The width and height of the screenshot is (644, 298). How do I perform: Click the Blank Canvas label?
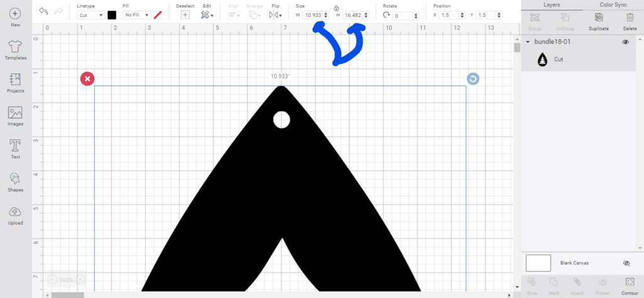pyautogui.click(x=574, y=263)
